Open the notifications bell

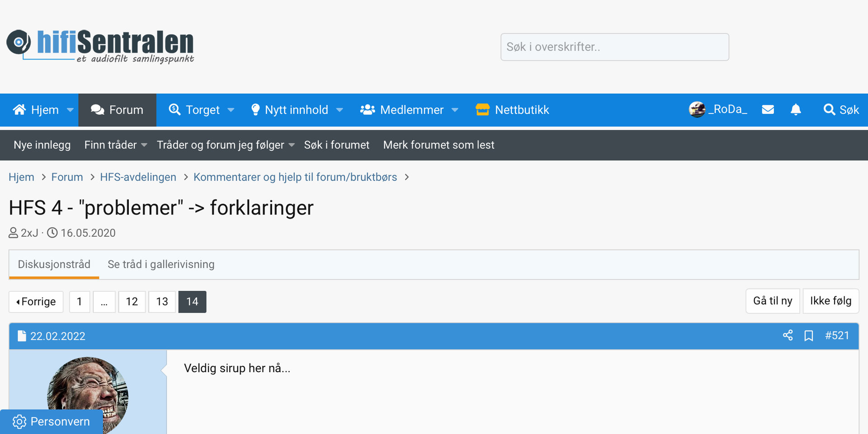click(x=796, y=110)
